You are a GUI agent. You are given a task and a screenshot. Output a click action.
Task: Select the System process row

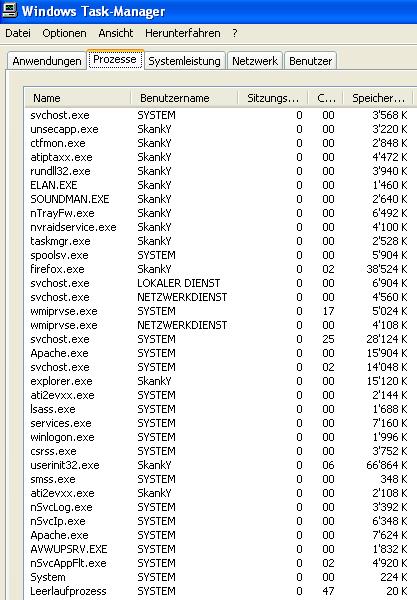219,577
